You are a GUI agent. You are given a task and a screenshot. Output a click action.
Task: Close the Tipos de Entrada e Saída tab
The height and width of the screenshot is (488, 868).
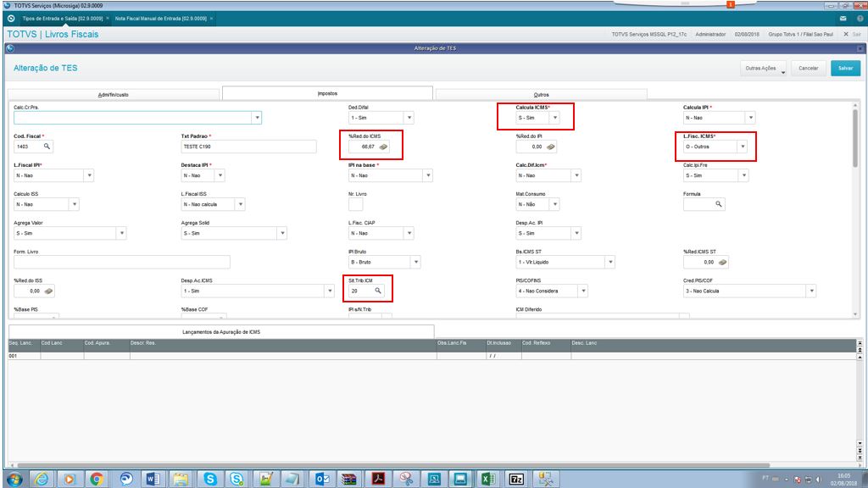[108, 19]
